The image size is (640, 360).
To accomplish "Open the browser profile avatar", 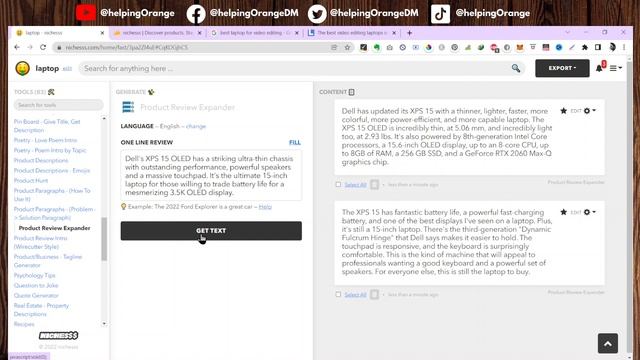I will point(612,47).
